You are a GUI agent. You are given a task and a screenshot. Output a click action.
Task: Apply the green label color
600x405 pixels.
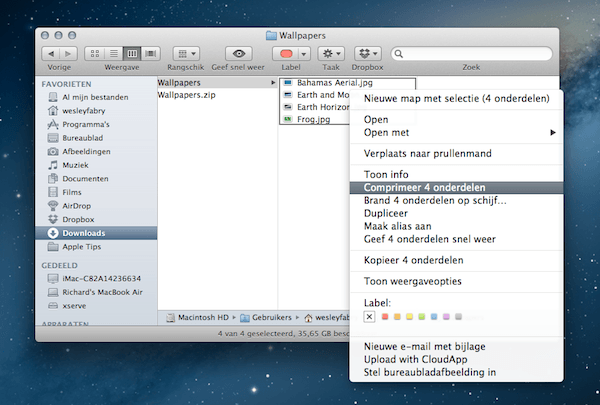[422, 317]
